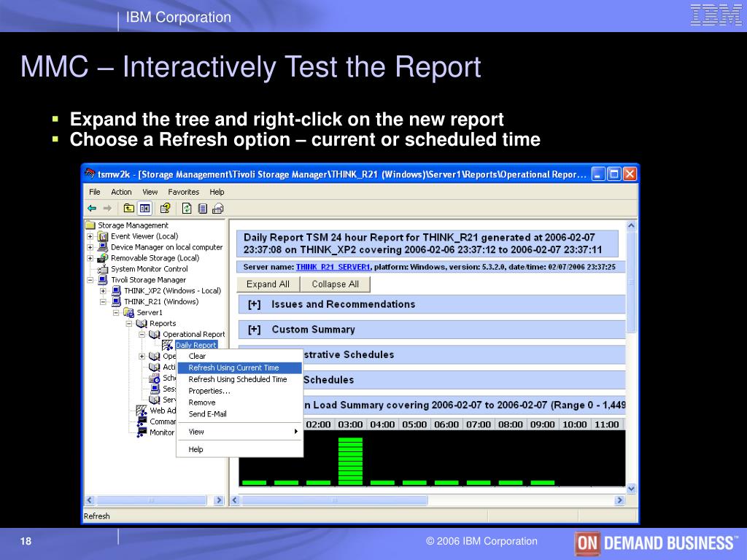Click the Export List toolbar icon
747x560 pixels.
[x=203, y=208]
